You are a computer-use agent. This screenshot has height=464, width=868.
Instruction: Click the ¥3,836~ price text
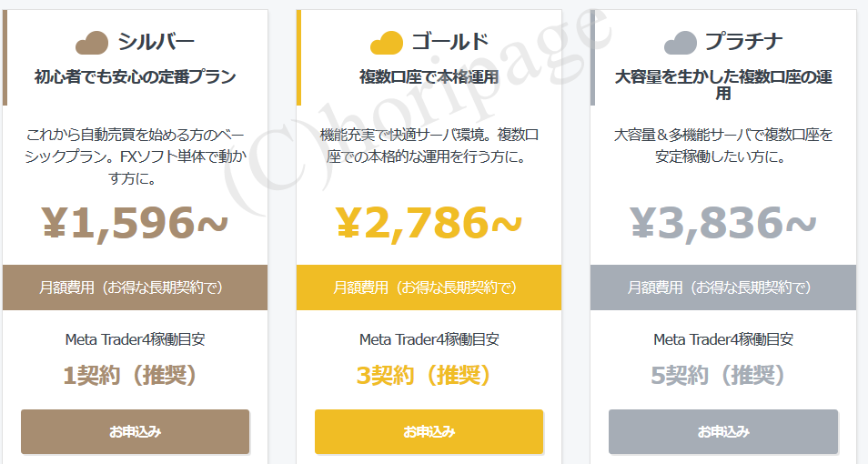[x=723, y=223]
